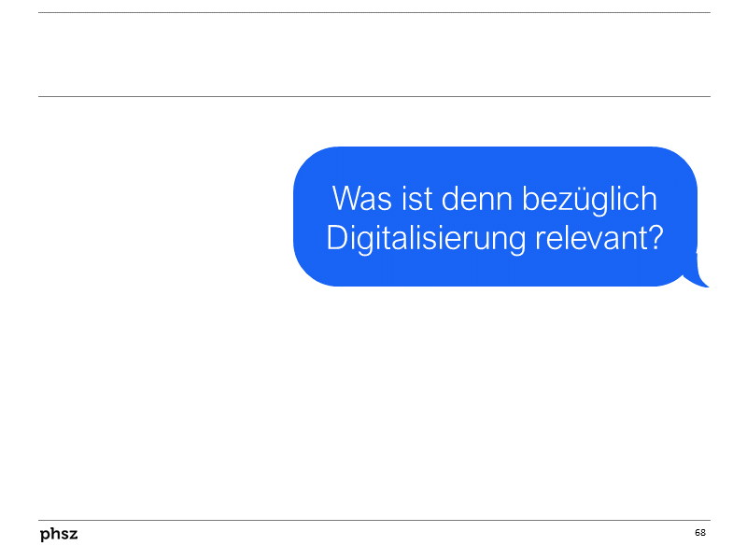Click the blue padding above the message text
The height and width of the screenshot is (560, 747).
pyautogui.click(x=496, y=164)
